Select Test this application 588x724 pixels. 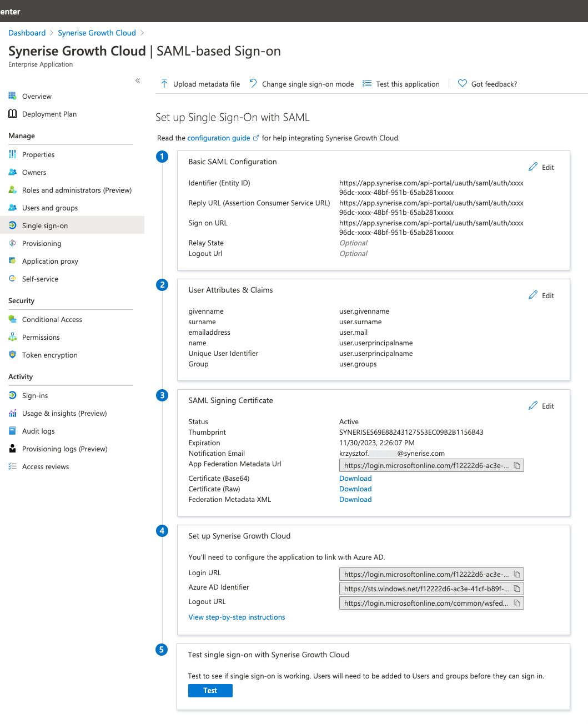coord(407,84)
